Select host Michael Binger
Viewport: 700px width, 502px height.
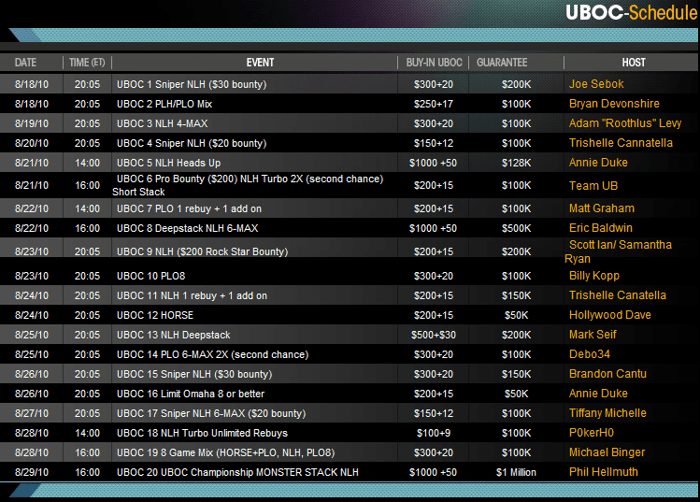(607, 452)
